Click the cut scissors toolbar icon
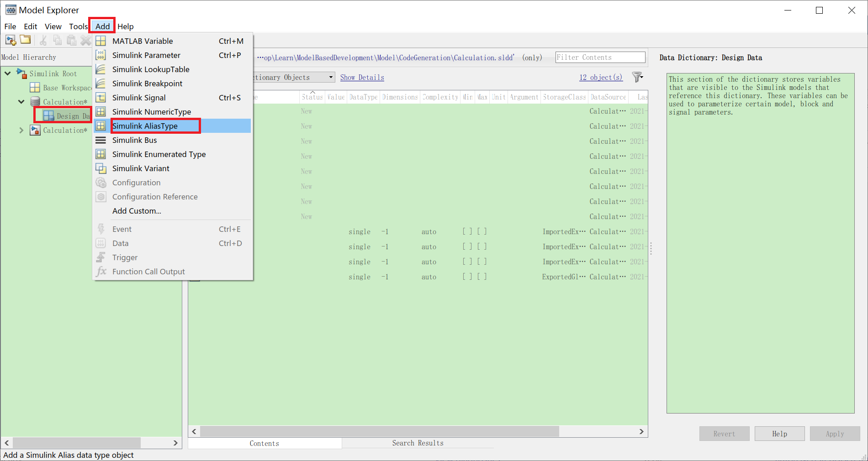 click(43, 40)
